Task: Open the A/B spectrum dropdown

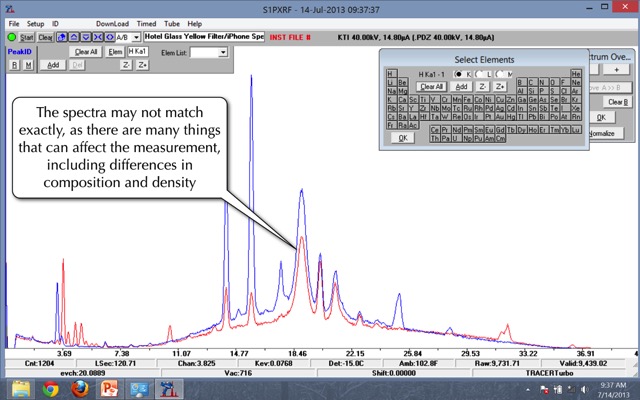Action: coord(135,37)
